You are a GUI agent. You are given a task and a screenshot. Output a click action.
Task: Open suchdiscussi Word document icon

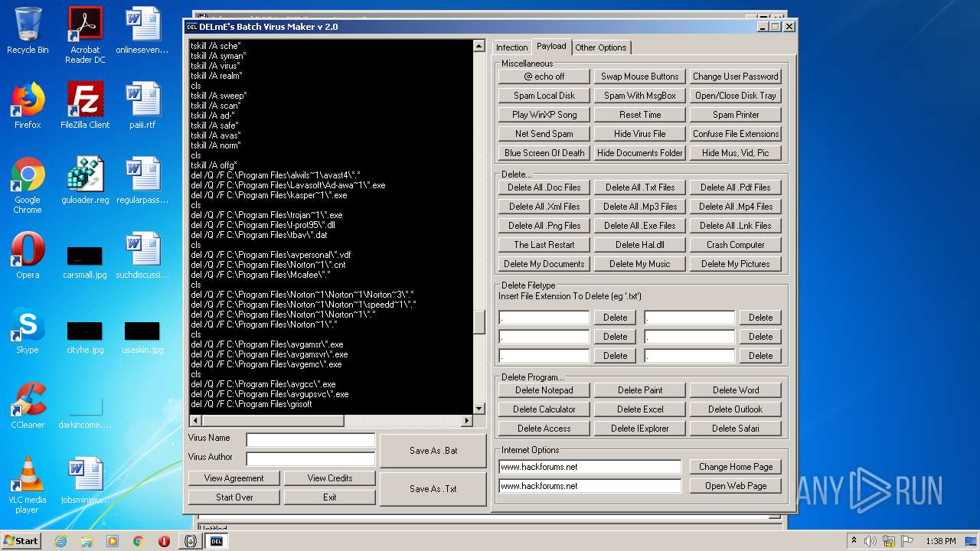[142, 256]
